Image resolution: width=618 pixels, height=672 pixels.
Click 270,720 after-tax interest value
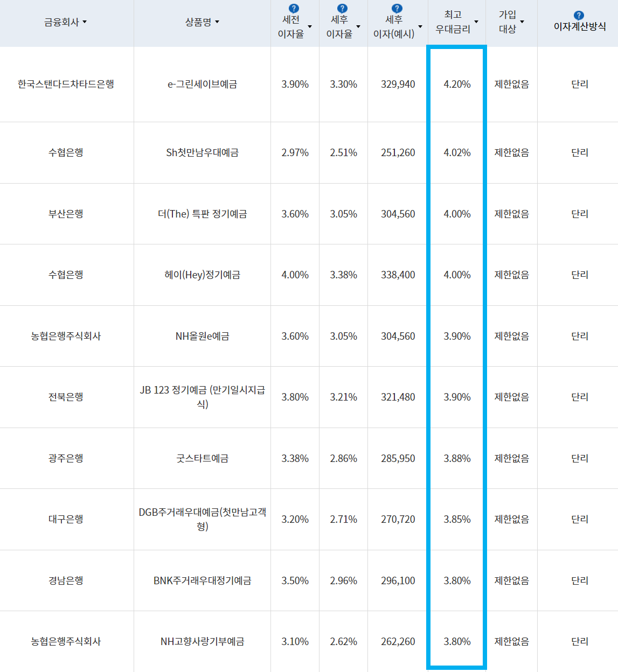click(398, 519)
